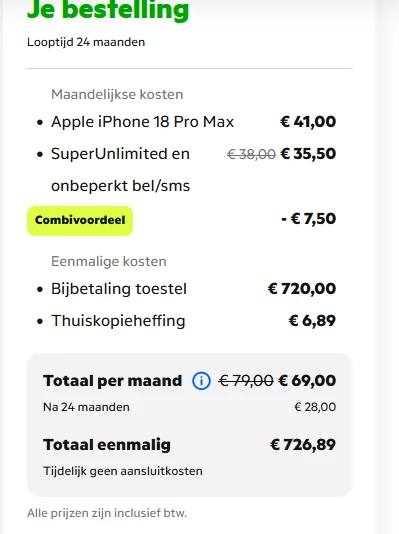The width and height of the screenshot is (399, 534).
Task: Click the € 41,00 iPhone monthly price
Action: 308,122
